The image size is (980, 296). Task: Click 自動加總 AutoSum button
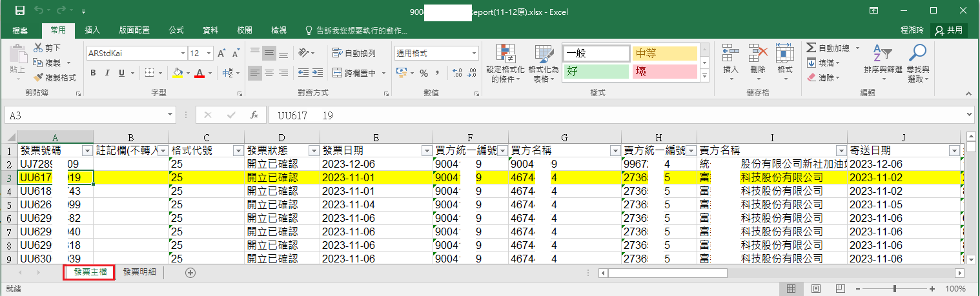[833, 48]
